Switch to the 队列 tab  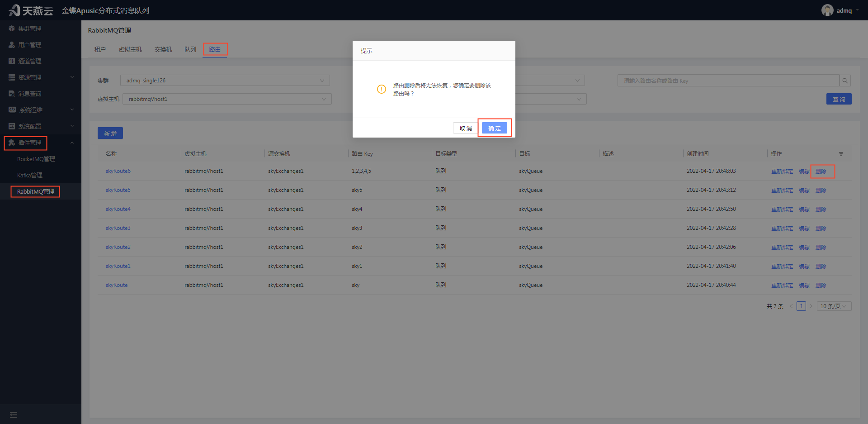coord(190,49)
